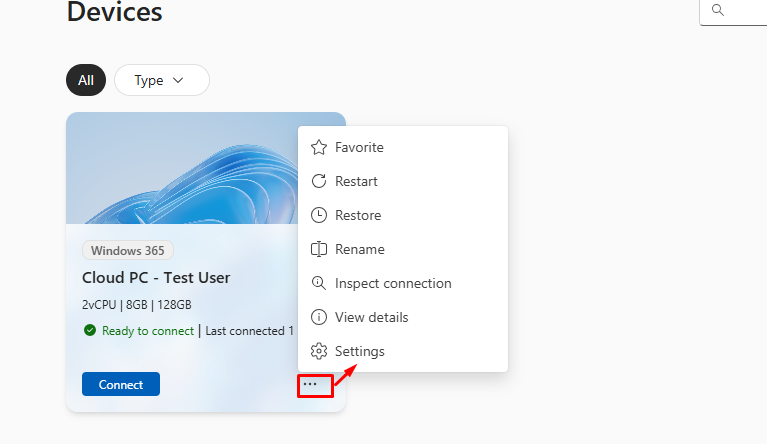Click the Inspect connection magnifier icon

click(x=319, y=284)
